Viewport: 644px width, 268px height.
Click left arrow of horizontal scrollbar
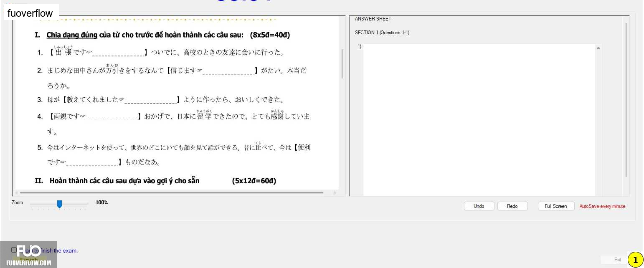(x=16, y=193)
